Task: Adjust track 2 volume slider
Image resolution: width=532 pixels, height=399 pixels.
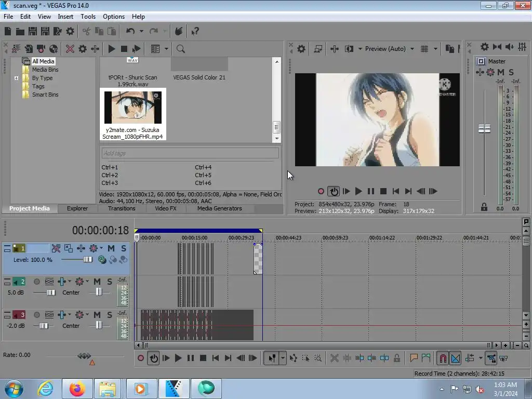Action: (50, 292)
